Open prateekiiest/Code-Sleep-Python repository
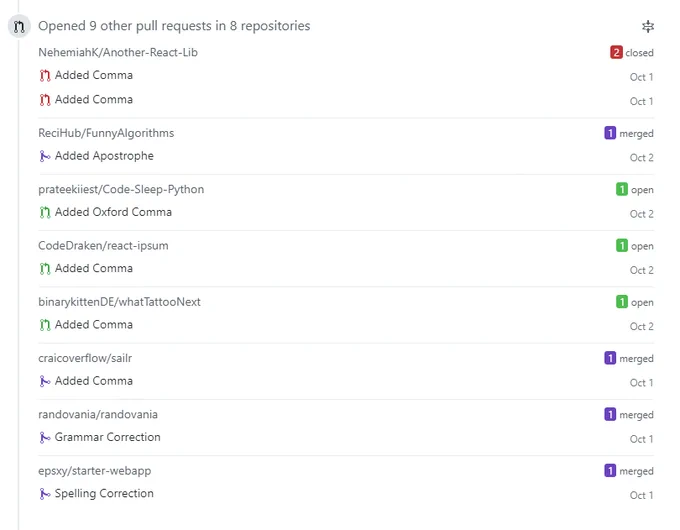This screenshot has width=680, height=530. pos(121,190)
